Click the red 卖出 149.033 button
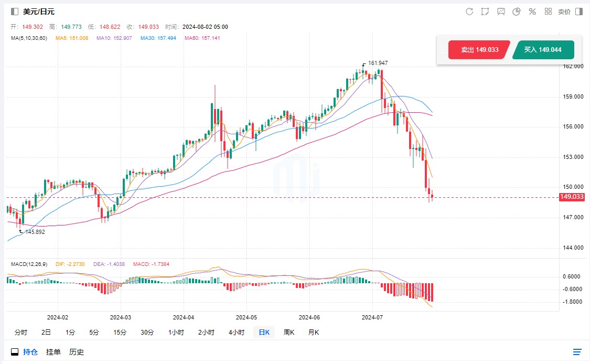Screen dimensions: 590x364 [x=479, y=50]
